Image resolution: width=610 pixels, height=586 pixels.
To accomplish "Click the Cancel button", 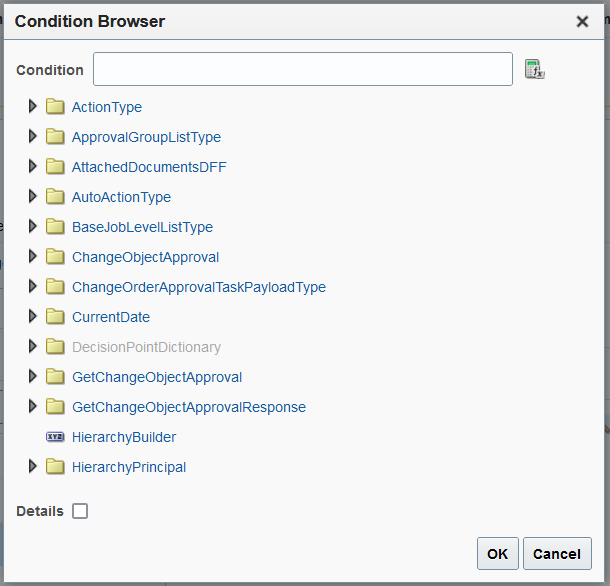I will tap(557, 553).
